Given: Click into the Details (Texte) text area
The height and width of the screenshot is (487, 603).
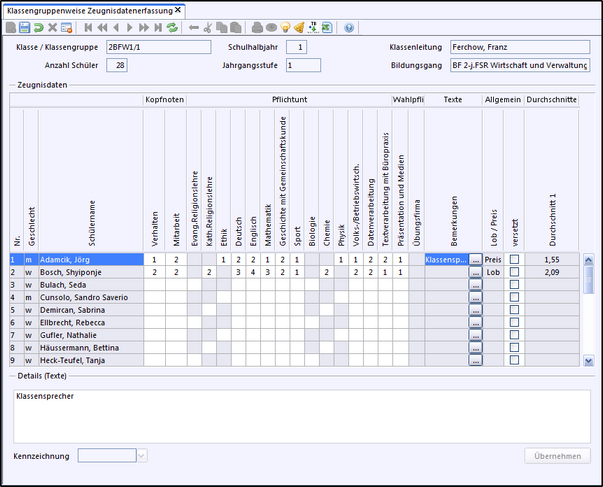Looking at the screenshot, I should click(x=300, y=414).
